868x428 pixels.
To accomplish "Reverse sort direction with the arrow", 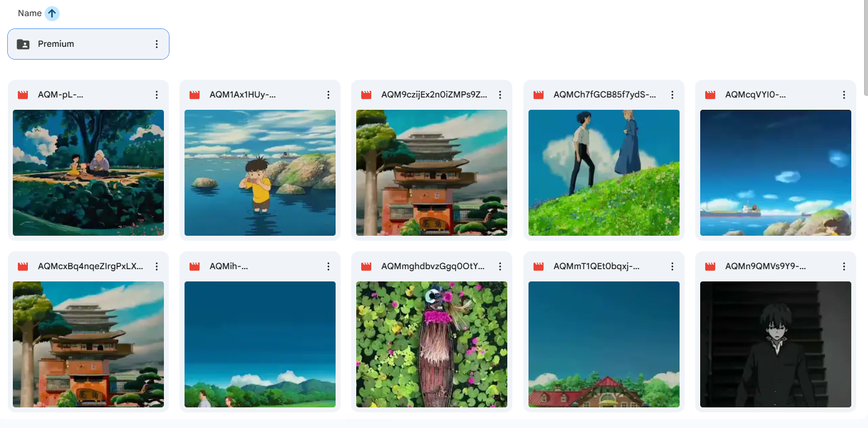I will click(52, 13).
